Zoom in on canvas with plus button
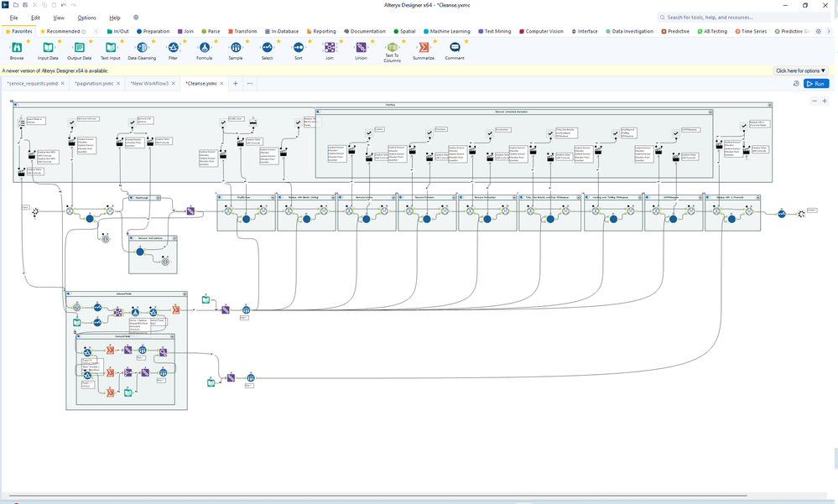The height and width of the screenshot is (504, 838). coord(825,101)
